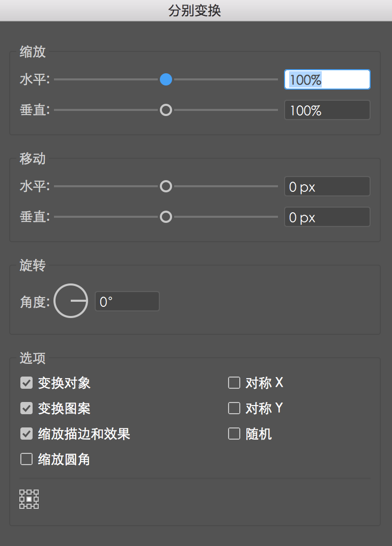Uncheck the 变换对象 checkbox
Viewport: 392px width, 546px height.
[x=26, y=383]
